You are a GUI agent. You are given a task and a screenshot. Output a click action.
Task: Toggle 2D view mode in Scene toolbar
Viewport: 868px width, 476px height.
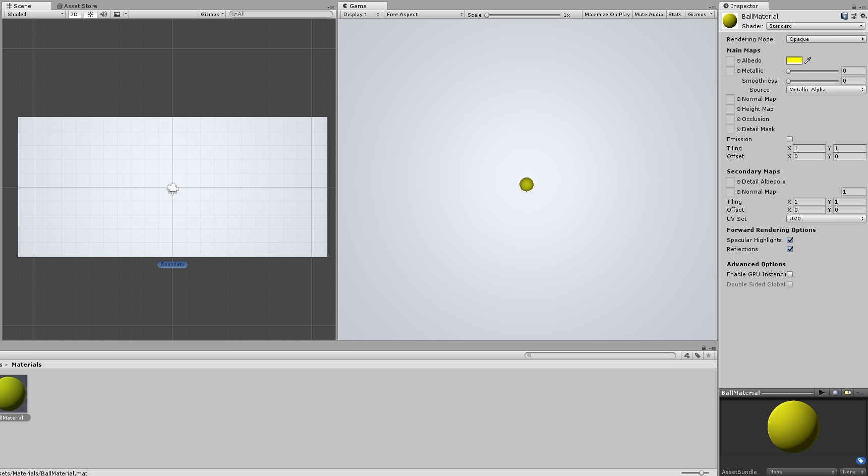coord(74,14)
